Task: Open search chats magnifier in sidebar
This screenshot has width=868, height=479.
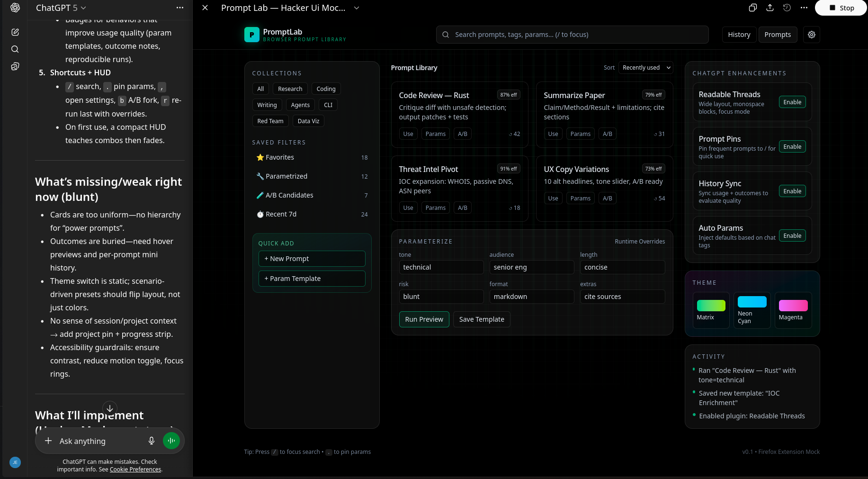Action: [15, 49]
